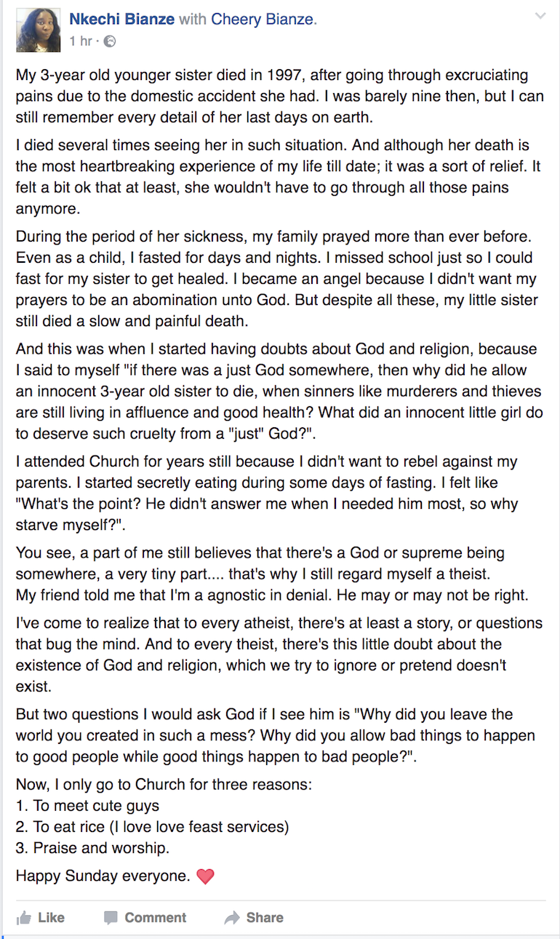Open the post options chevron menu

click(x=540, y=16)
